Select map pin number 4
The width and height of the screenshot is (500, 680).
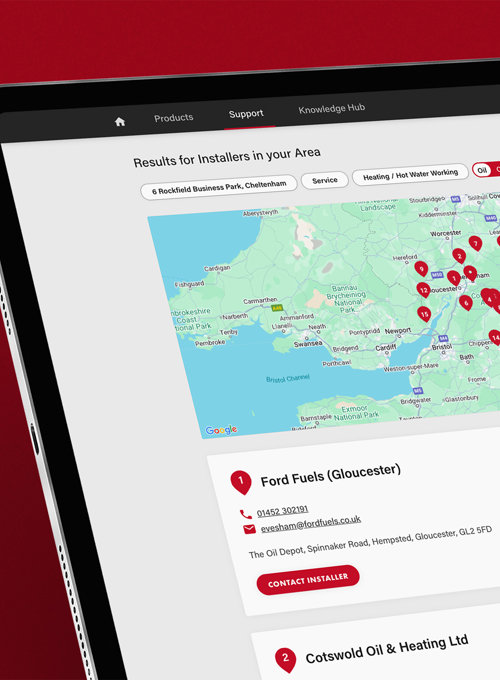click(x=489, y=299)
